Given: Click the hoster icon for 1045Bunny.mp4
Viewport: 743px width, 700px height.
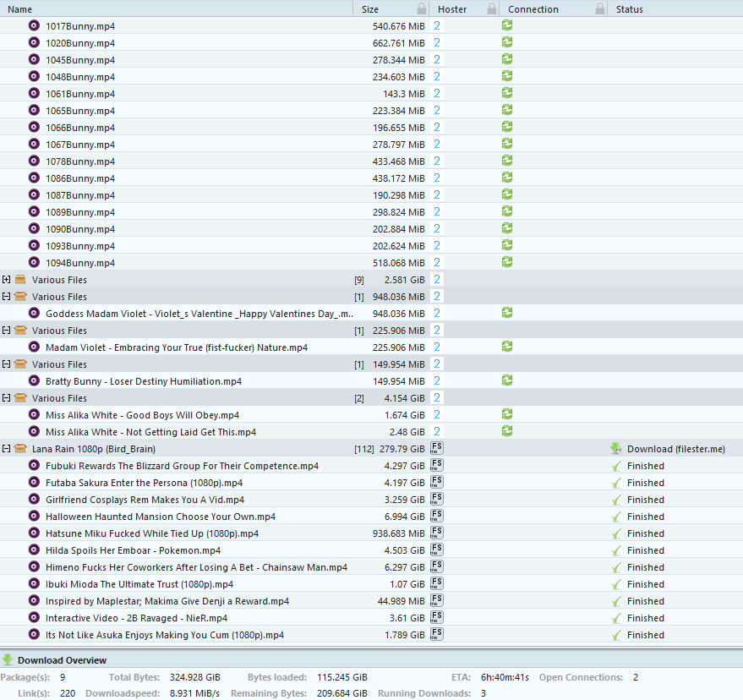Looking at the screenshot, I should (x=437, y=60).
